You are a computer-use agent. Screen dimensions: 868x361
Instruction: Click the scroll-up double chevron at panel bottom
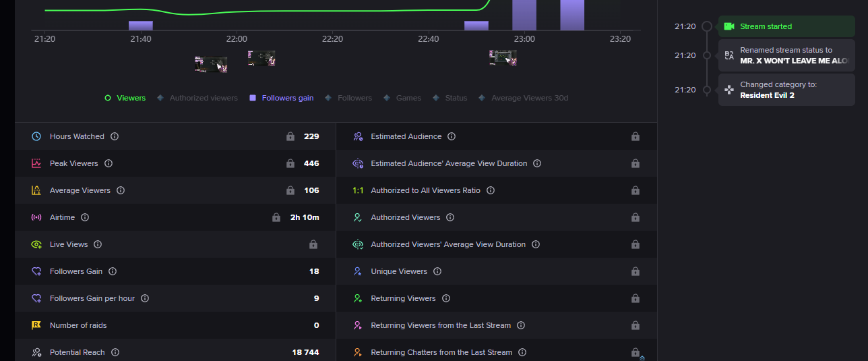[642, 358]
